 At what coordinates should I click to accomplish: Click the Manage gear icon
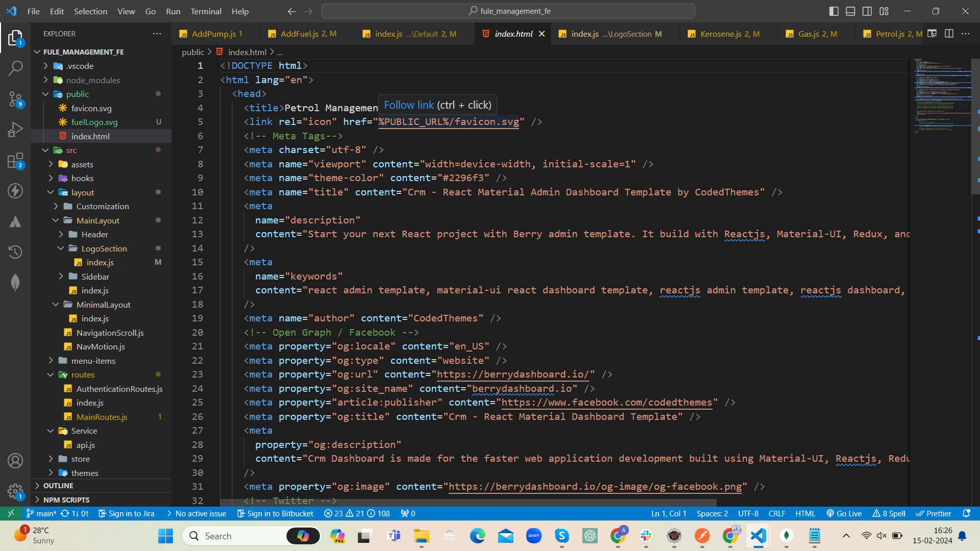point(15,491)
